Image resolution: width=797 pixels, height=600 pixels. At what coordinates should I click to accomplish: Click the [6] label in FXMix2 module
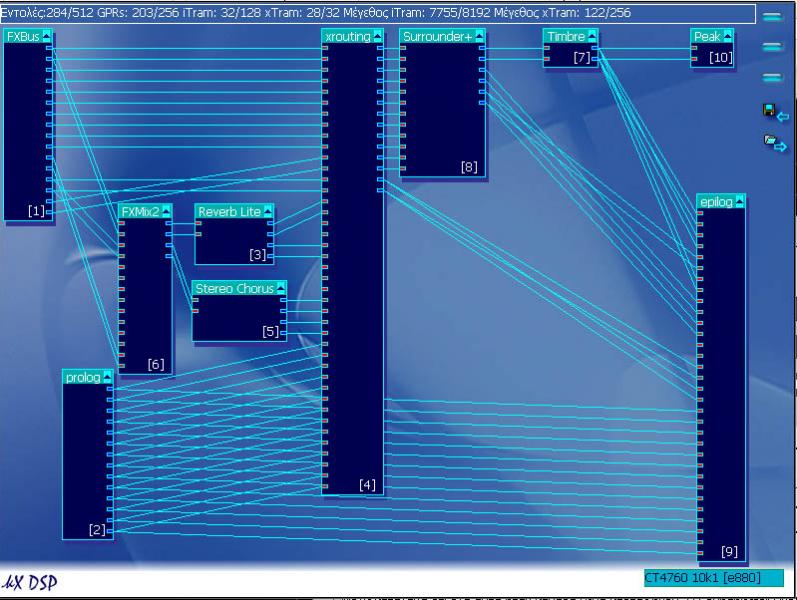click(x=156, y=364)
